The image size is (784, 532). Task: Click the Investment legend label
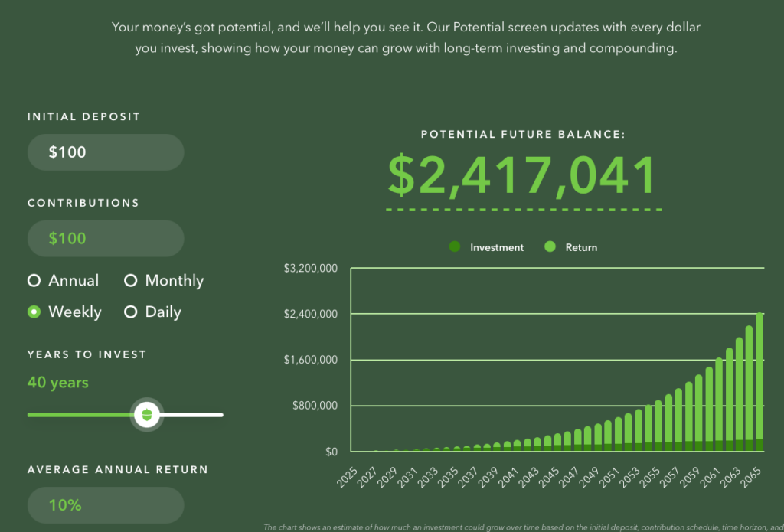point(497,247)
